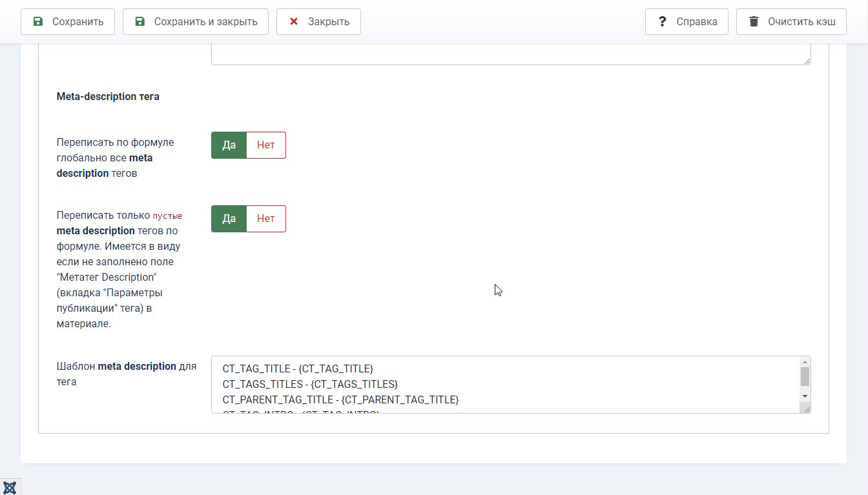Image resolution: width=868 pixels, height=495 pixels.
Task: Select Нет for rewriting only empty meta descriptions
Action: [x=266, y=219]
